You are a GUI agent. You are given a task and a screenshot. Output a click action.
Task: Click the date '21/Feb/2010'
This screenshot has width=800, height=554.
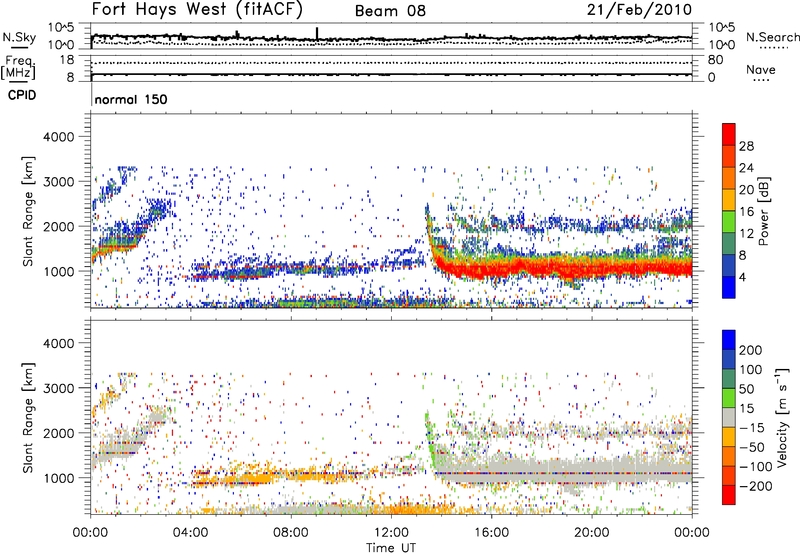click(639, 10)
